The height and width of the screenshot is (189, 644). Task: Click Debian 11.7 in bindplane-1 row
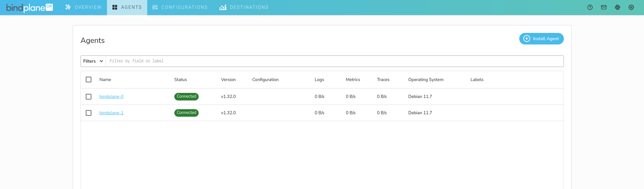click(420, 113)
